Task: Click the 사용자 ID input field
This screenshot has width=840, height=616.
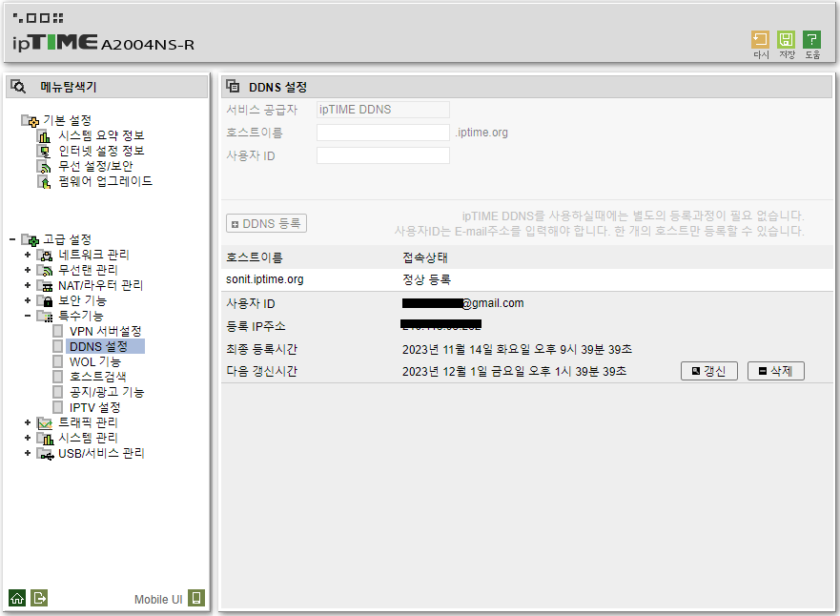Action: click(x=382, y=155)
